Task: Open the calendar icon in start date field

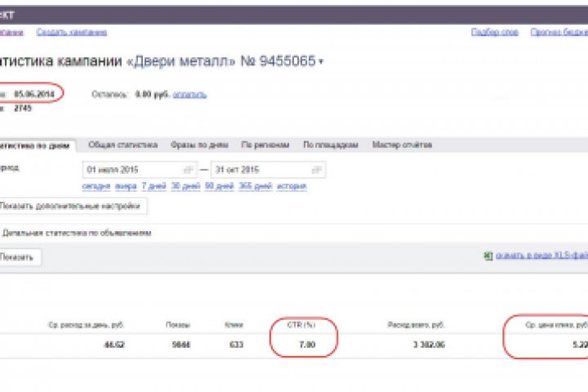Action: [189, 170]
